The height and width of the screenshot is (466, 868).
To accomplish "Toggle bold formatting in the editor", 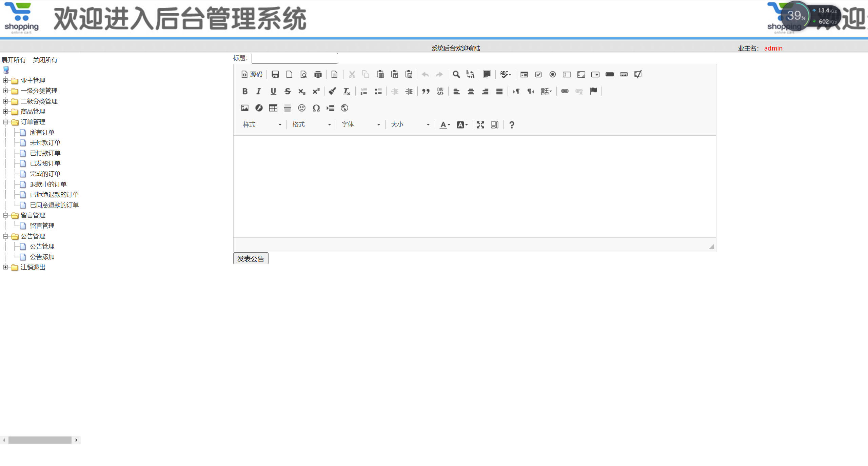I will [245, 91].
